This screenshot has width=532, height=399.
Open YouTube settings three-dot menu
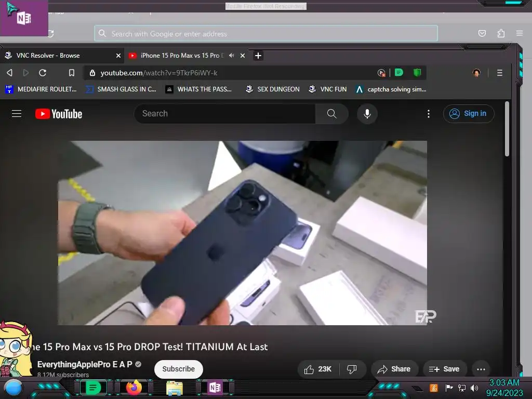tap(429, 114)
